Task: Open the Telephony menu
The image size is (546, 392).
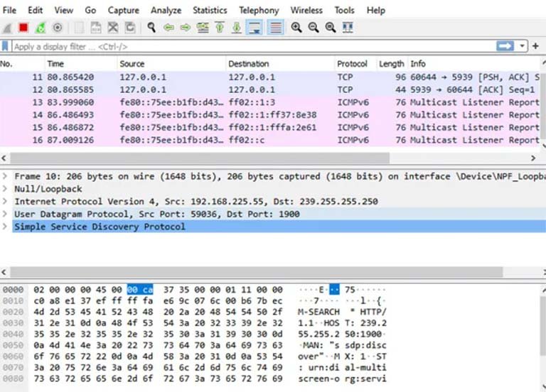Action: point(259,11)
